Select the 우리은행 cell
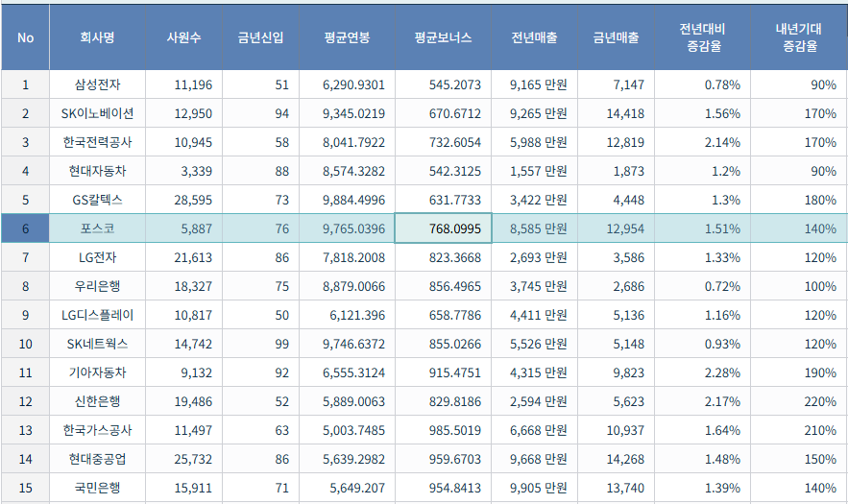The height and width of the screenshot is (504, 848). pos(97,286)
